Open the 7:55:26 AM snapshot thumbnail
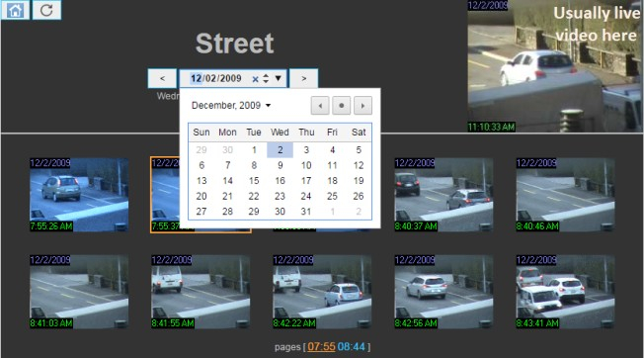Image resolution: width=644 pixels, height=358 pixels. [x=79, y=195]
